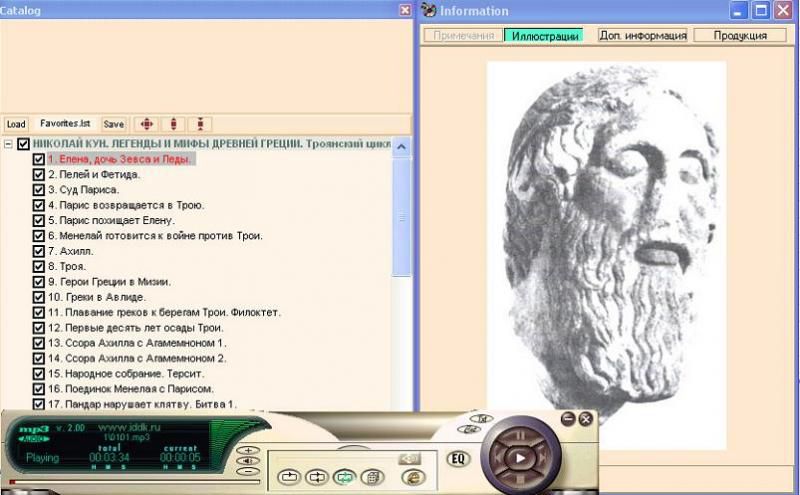Toggle checkbox for '7. Ахилл.'
800x495 pixels.
point(39,251)
